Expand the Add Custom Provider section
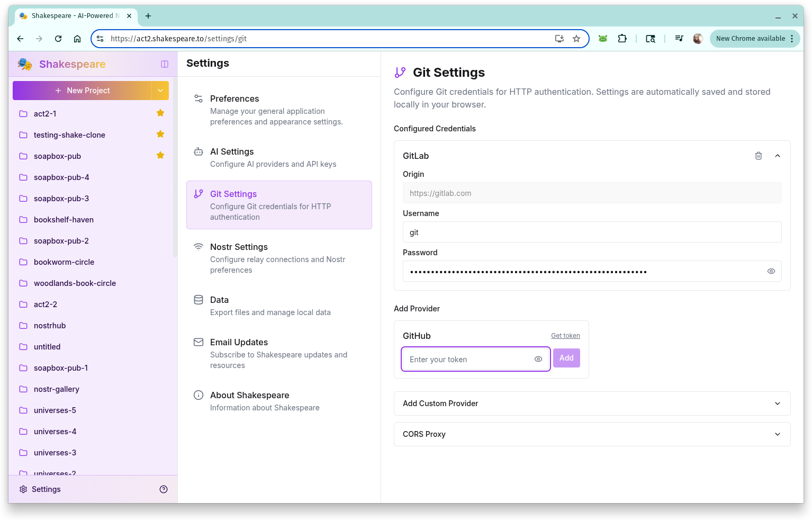 coord(778,403)
